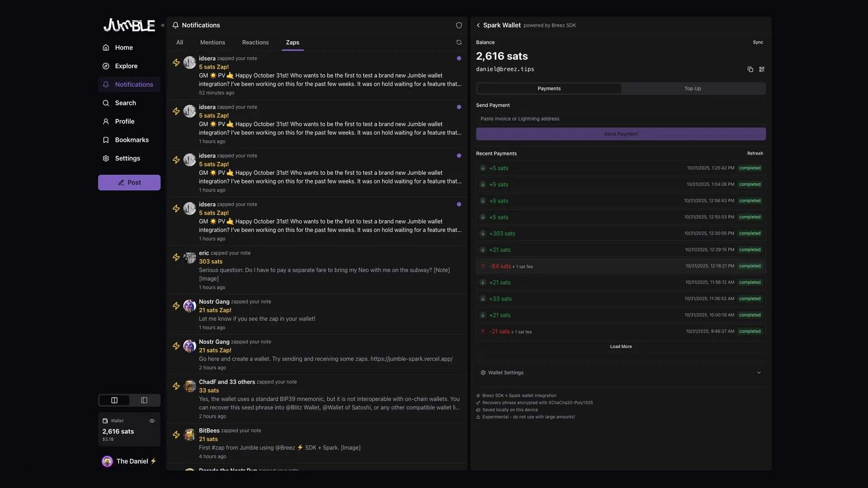The height and width of the screenshot is (488, 868).
Task: Switch to the Mentions tab
Action: pyautogui.click(x=212, y=42)
